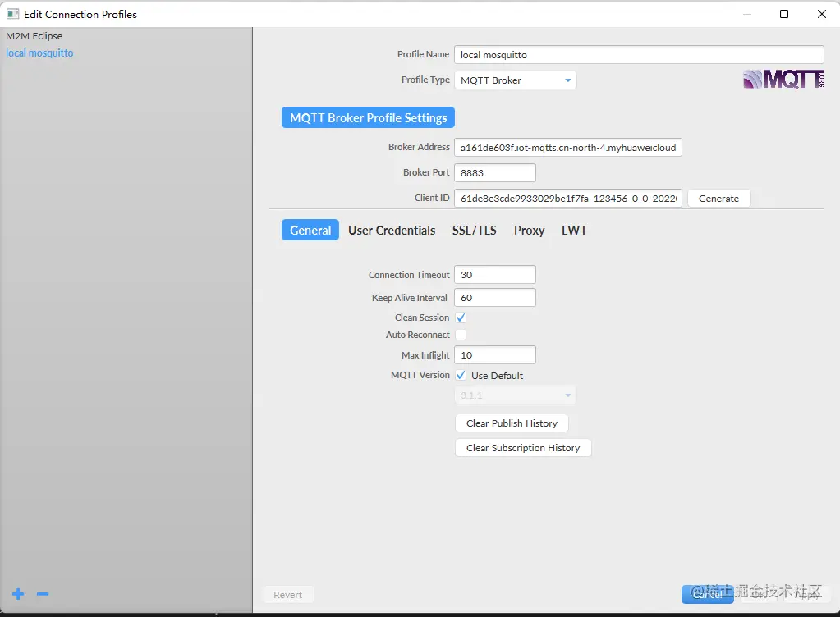The width and height of the screenshot is (840, 617).
Task: Focus the Max Inflight field
Action: (x=495, y=355)
